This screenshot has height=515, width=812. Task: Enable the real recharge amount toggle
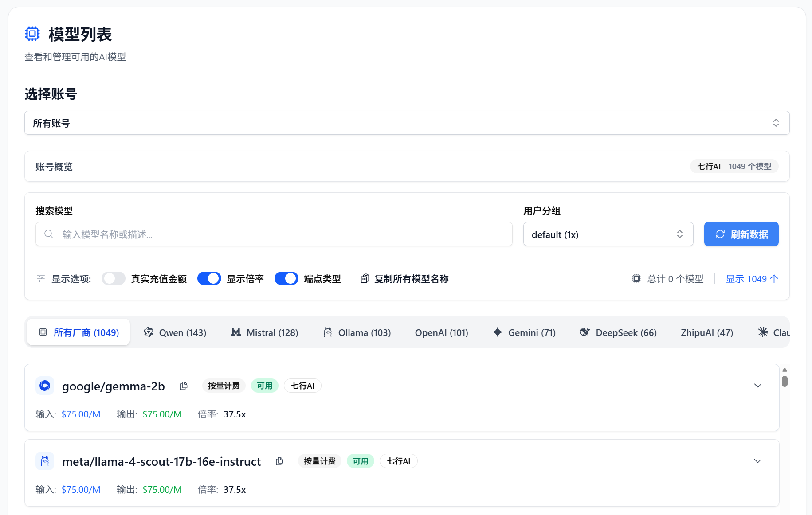click(x=114, y=279)
